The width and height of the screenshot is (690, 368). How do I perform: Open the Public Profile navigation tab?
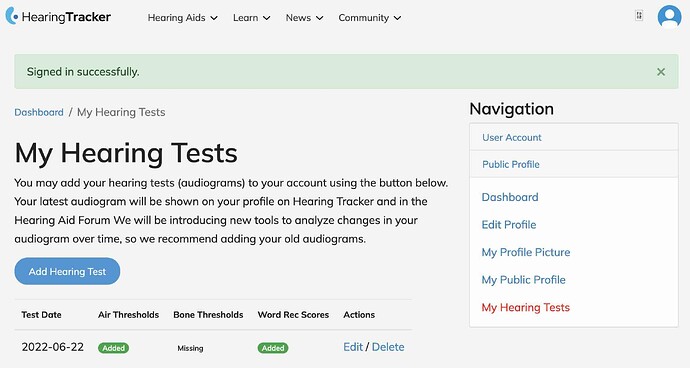click(x=574, y=164)
